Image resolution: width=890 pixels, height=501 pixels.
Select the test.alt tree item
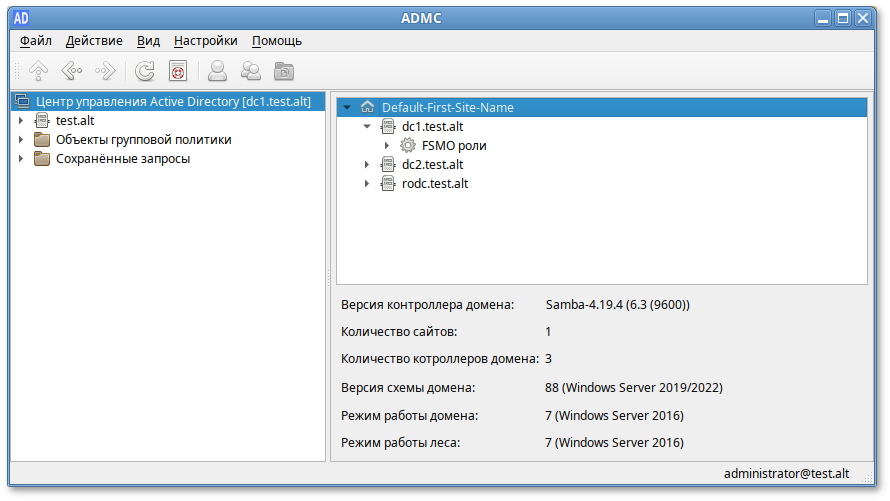[75, 120]
